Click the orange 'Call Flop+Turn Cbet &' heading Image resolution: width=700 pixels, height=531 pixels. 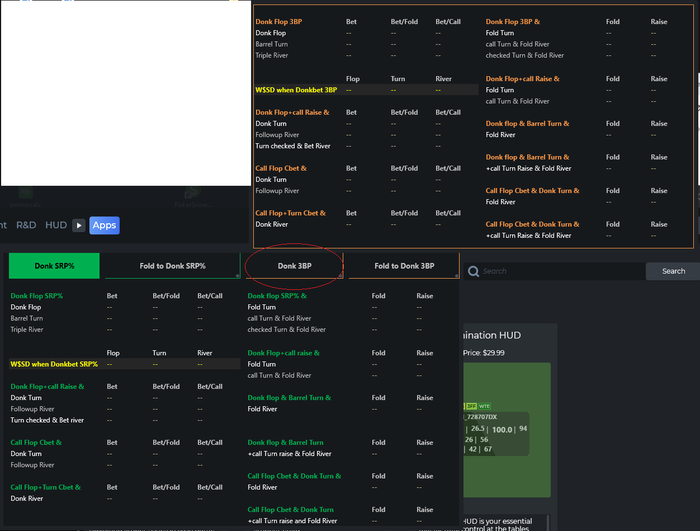point(290,213)
